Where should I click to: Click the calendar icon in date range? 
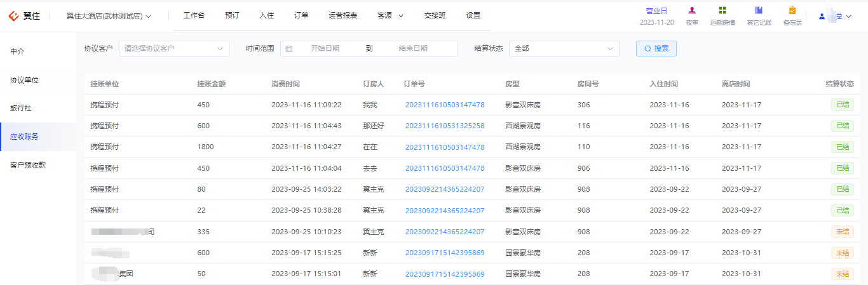(289, 48)
